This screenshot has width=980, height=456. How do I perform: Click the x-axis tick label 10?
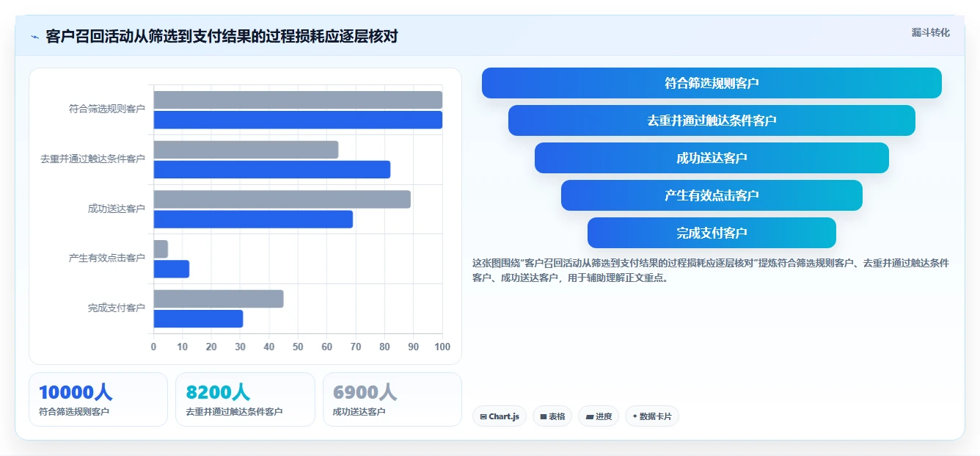(182, 347)
